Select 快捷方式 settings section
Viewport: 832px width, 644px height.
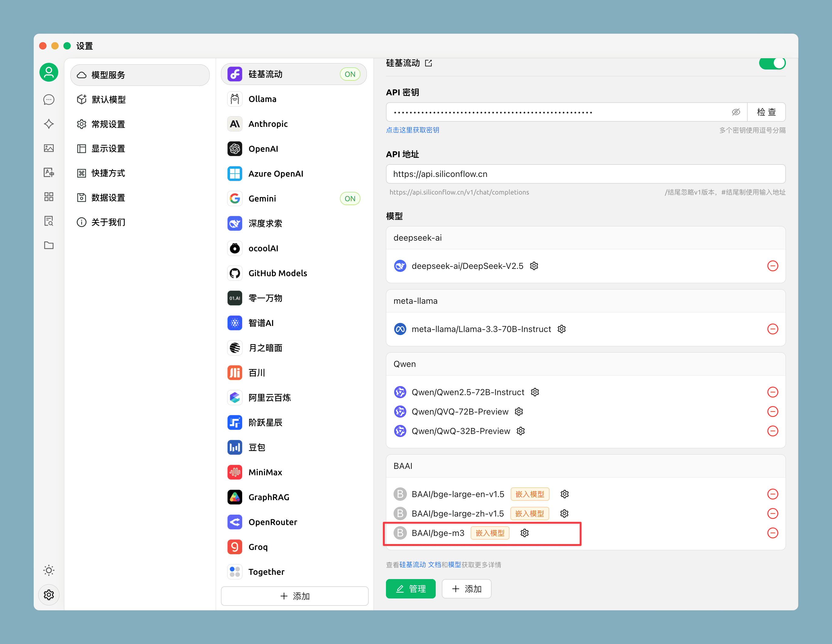click(x=140, y=173)
